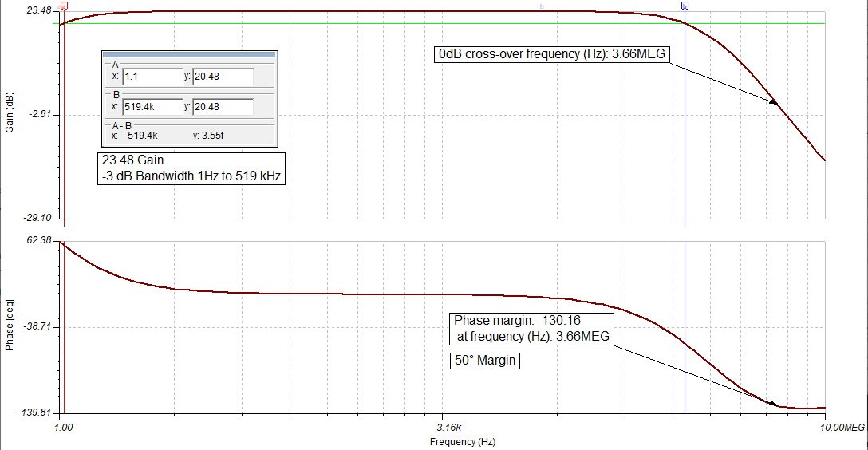This screenshot has height=450, width=868.
Task: Click the cursor readout window title bar
Action: point(189,55)
